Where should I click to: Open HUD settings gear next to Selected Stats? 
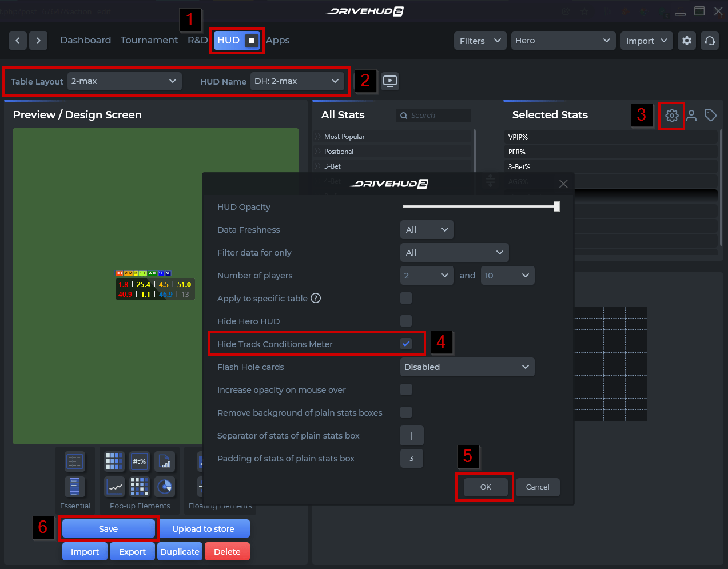pyautogui.click(x=672, y=116)
